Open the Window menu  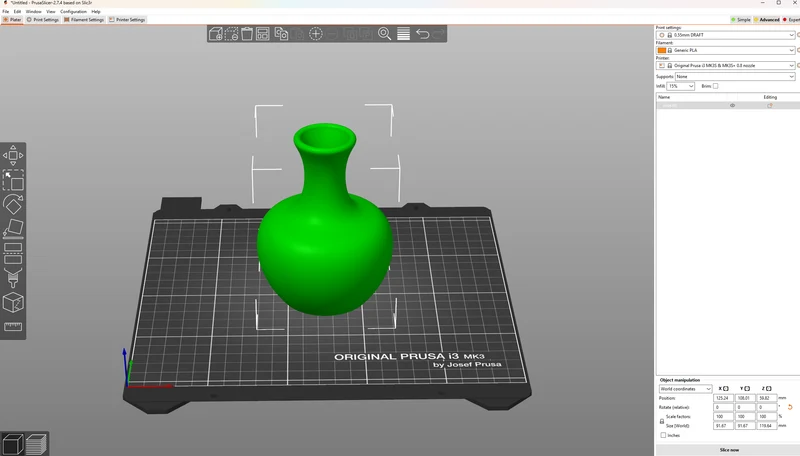pos(34,11)
